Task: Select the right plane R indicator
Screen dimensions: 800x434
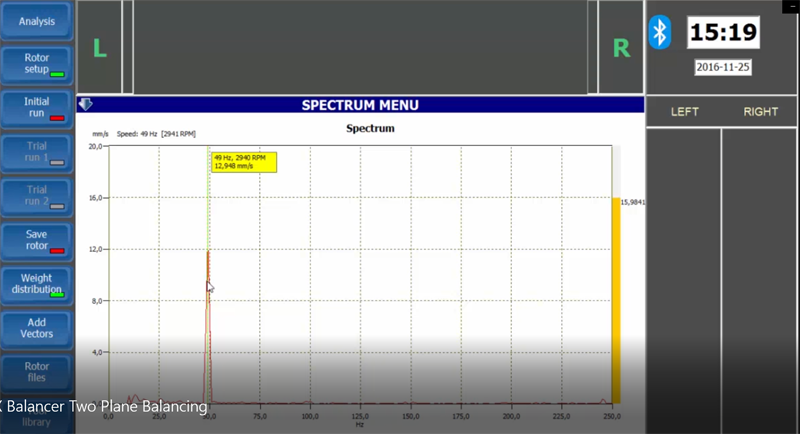Action: 621,48
